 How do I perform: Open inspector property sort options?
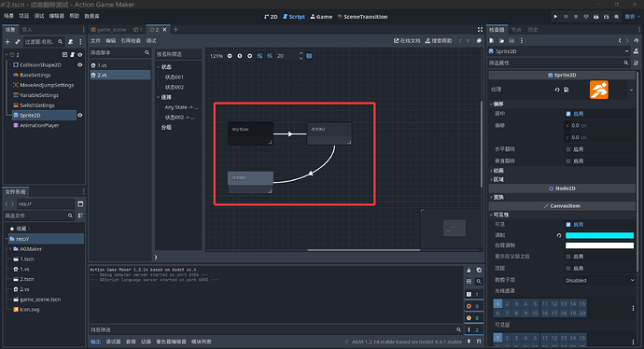point(637,63)
